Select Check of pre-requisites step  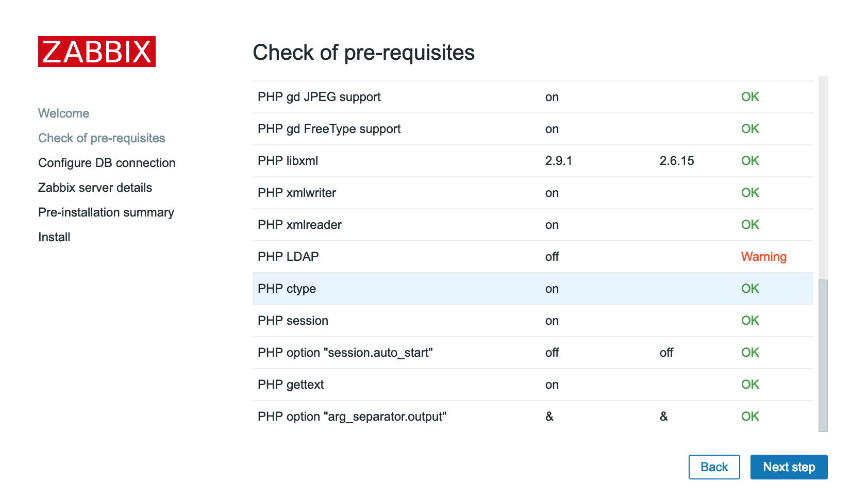(x=102, y=138)
